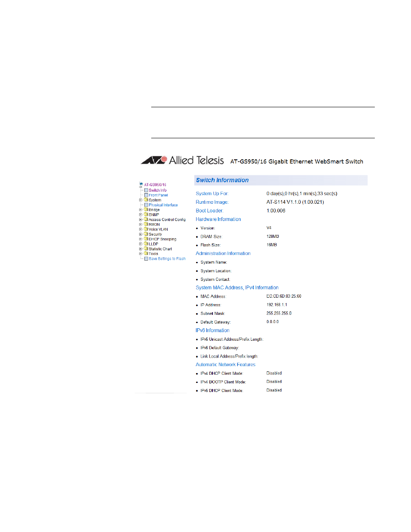Open the Front Panel link
411x532 pixels.
158,195
